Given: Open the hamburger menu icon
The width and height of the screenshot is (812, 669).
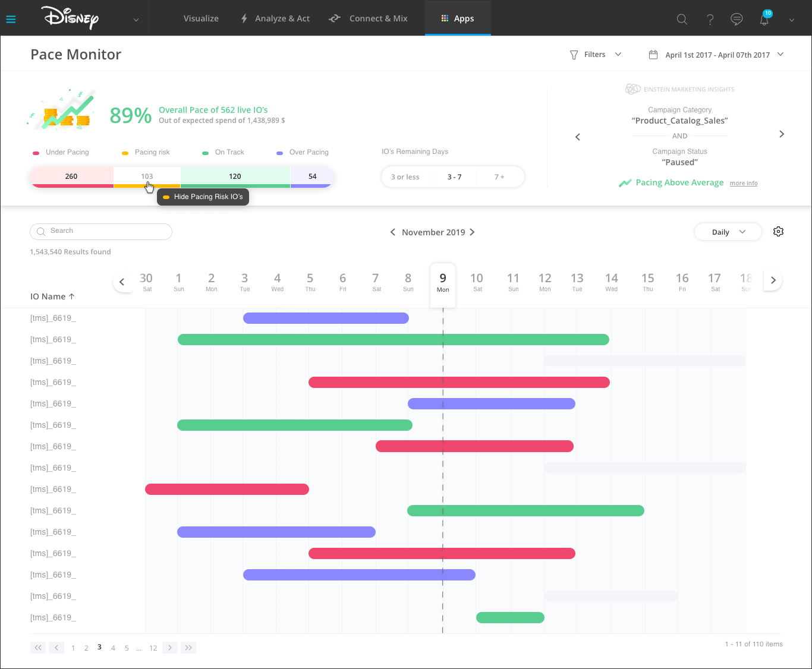Looking at the screenshot, I should tap(11, 19).
